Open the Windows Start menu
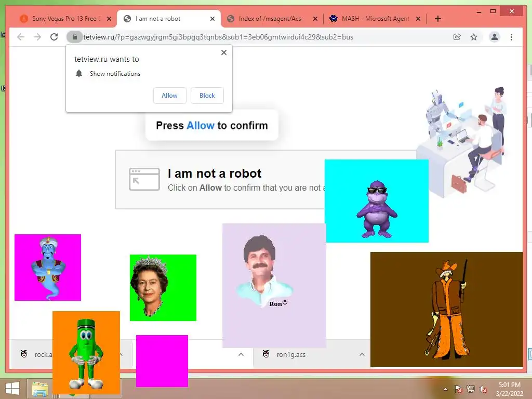The image size is (532, 399). [12, 389]
